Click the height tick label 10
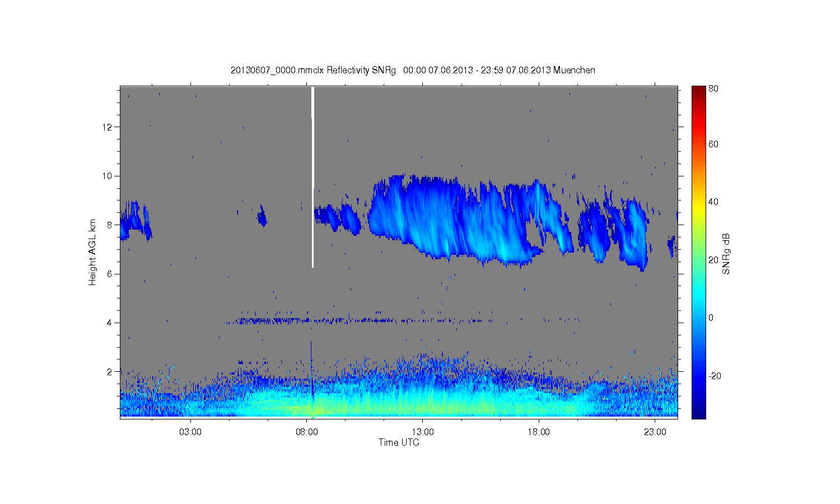Screen dimensions: 840x504 [x=108, y=176]
